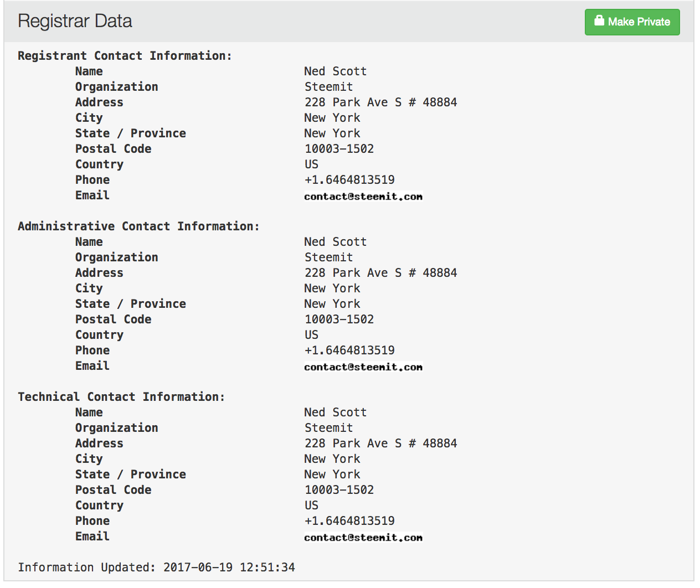Click the Make Private button
This screenshot has width=700, height=588.
pos(632,22)
